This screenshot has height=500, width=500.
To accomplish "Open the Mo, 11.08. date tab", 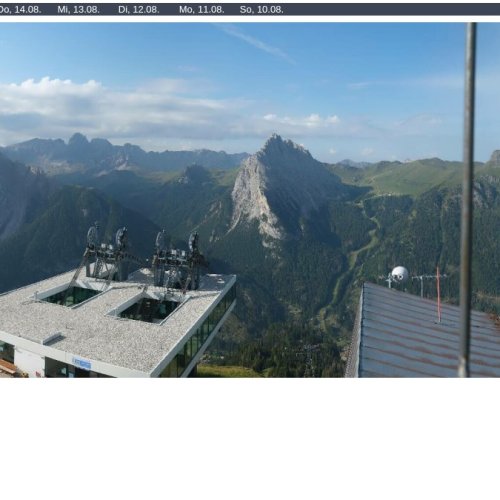I will tap(201, 10).
